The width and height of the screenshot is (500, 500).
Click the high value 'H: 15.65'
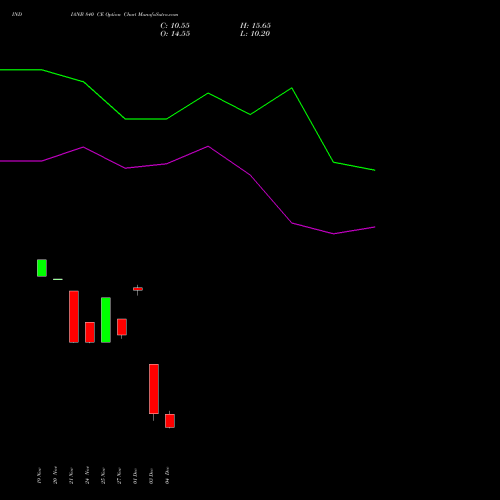[x=255, y=26]
